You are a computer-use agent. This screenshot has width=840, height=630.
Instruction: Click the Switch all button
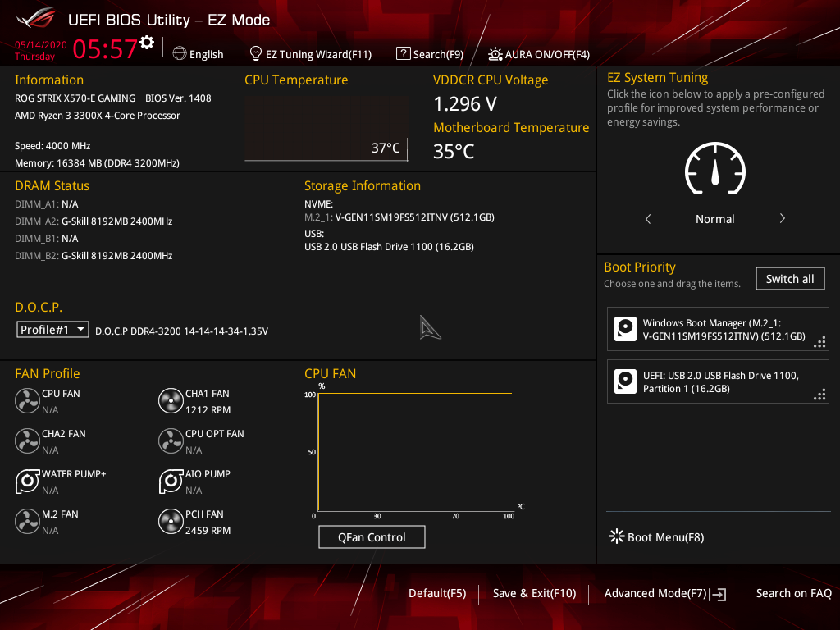790,279
